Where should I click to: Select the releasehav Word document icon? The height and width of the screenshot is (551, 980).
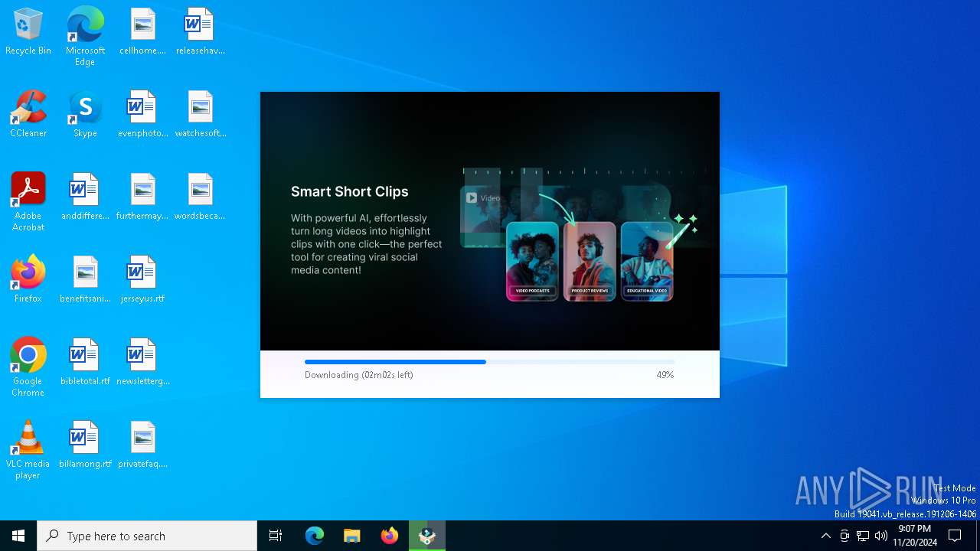tap(200, 32)
